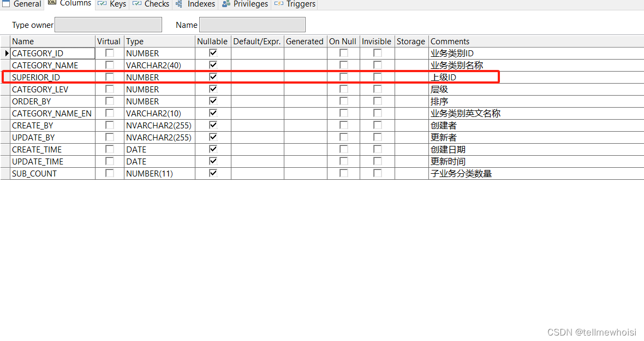Click the VARCHAR2(10) type cell

pos(159,114)
